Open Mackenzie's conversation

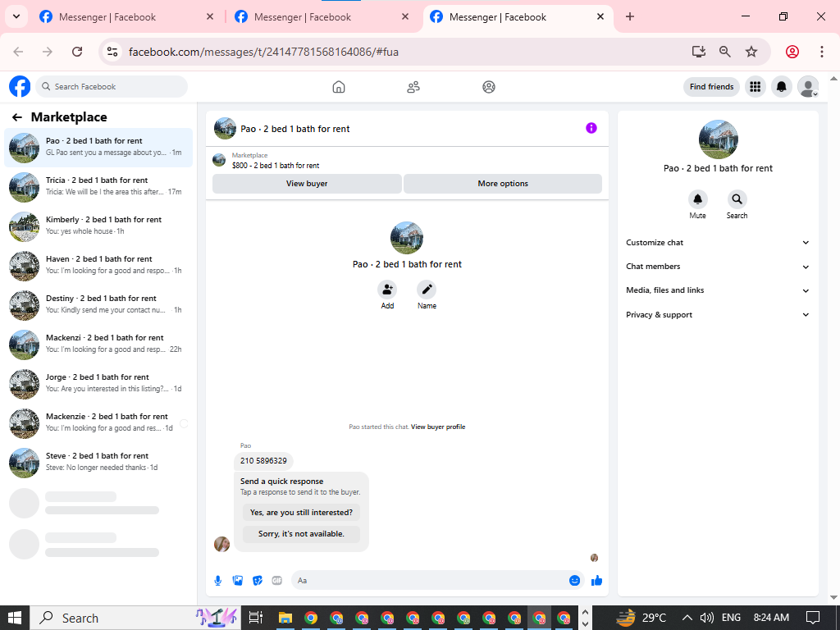(x=98, y=423)
